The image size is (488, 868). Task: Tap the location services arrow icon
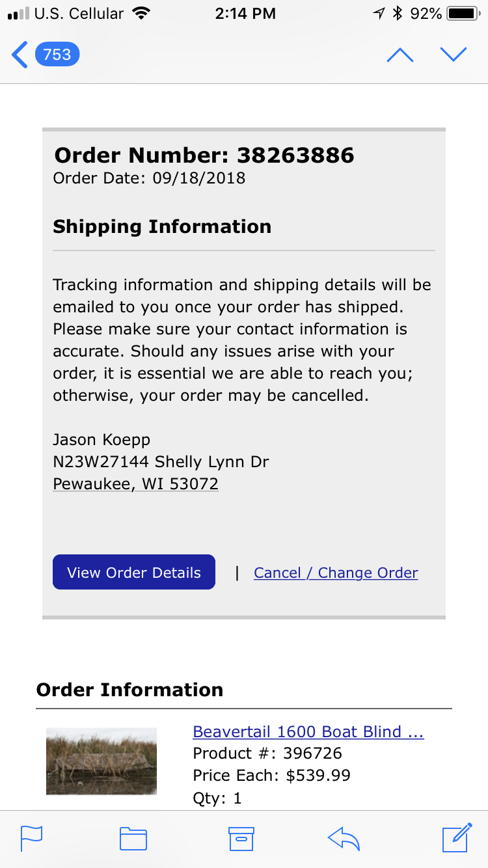point(379,13)
